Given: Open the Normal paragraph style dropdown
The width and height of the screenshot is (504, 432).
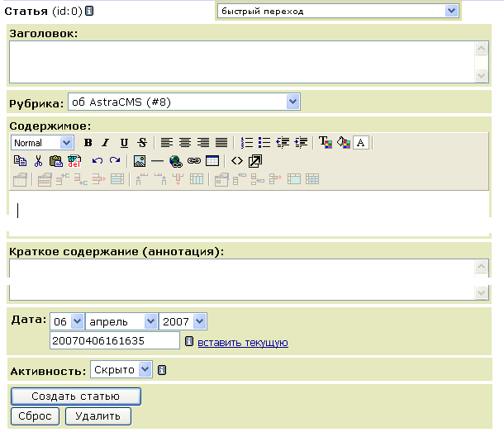Looking at the screenshot, I should click(x=43, y=143).
